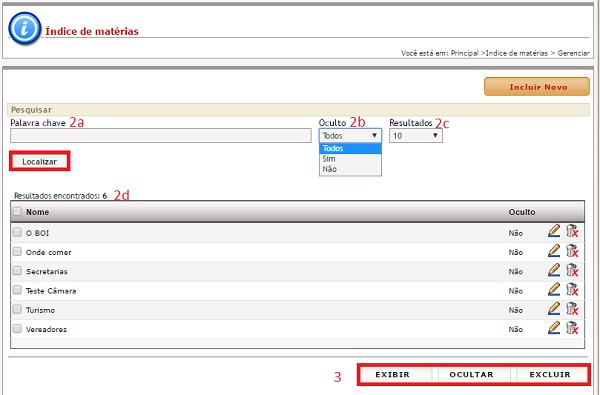Check the box for Onde comer

[x=17, y=251]
